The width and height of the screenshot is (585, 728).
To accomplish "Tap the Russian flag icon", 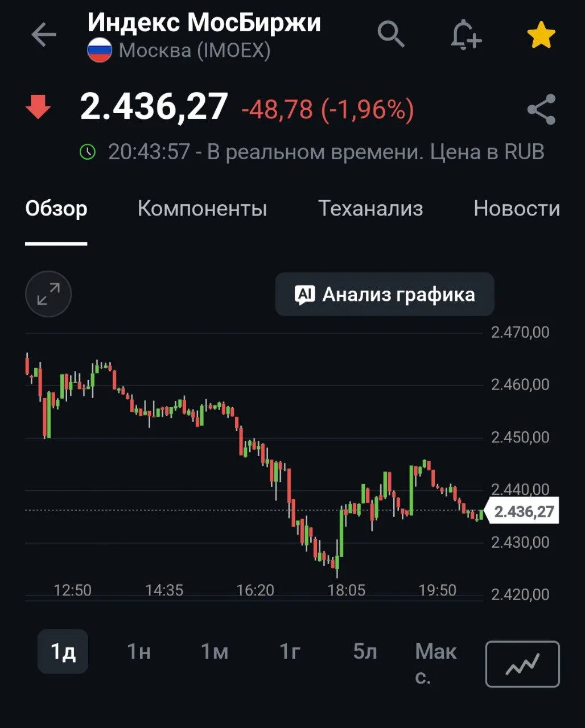I will [x=99, y=51].
